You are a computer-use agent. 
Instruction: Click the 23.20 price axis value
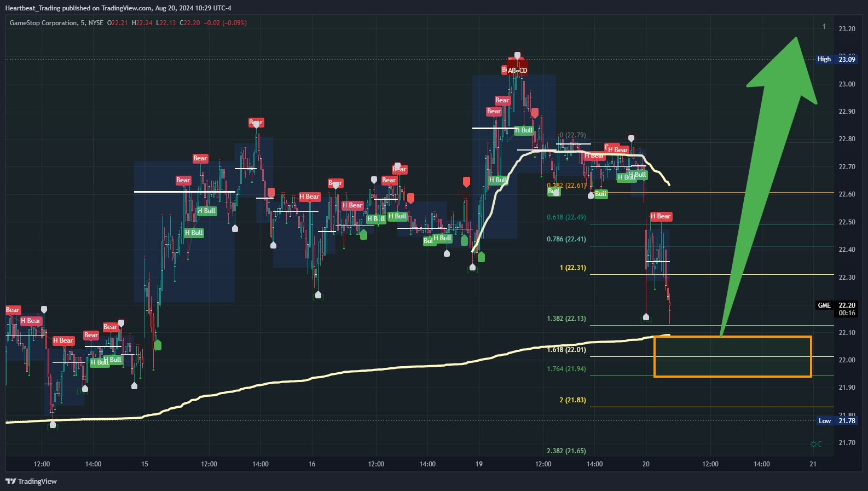click(x=847, y=29)
